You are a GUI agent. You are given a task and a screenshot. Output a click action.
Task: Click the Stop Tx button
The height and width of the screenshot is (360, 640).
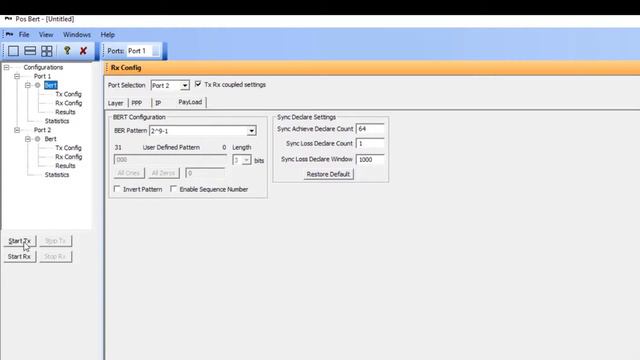56,241
